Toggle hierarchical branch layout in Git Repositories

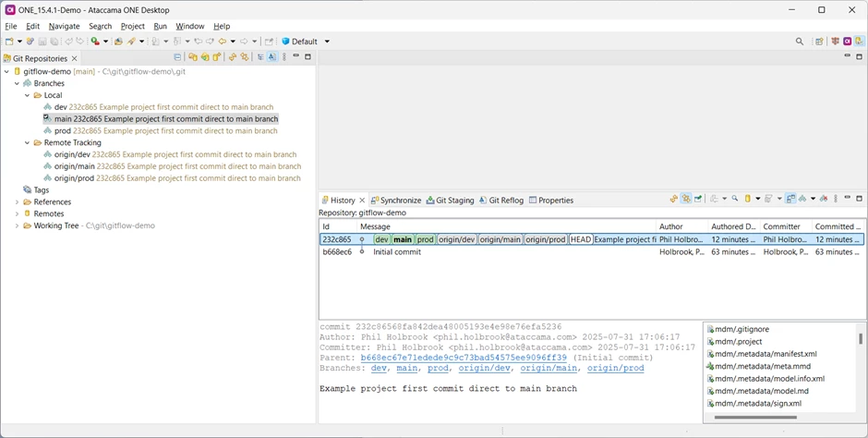tap(260, 57)
